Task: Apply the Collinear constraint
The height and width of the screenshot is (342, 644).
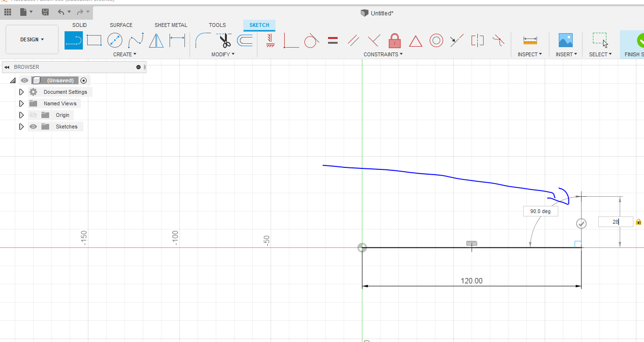Action: [457, 40]
